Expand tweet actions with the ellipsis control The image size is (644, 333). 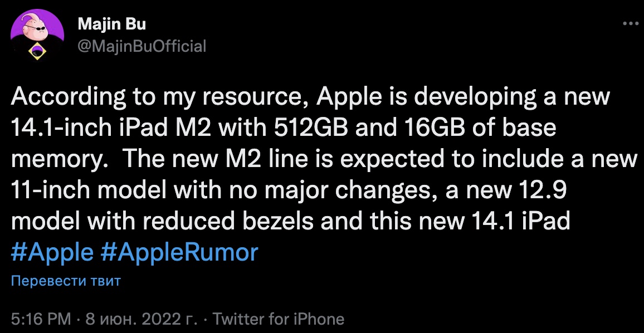click(631, 22)
